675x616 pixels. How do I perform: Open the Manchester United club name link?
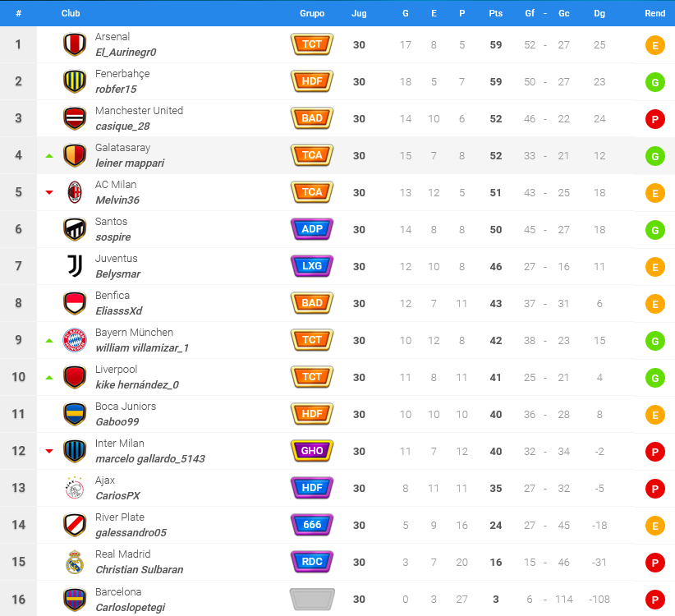point(139,111)
